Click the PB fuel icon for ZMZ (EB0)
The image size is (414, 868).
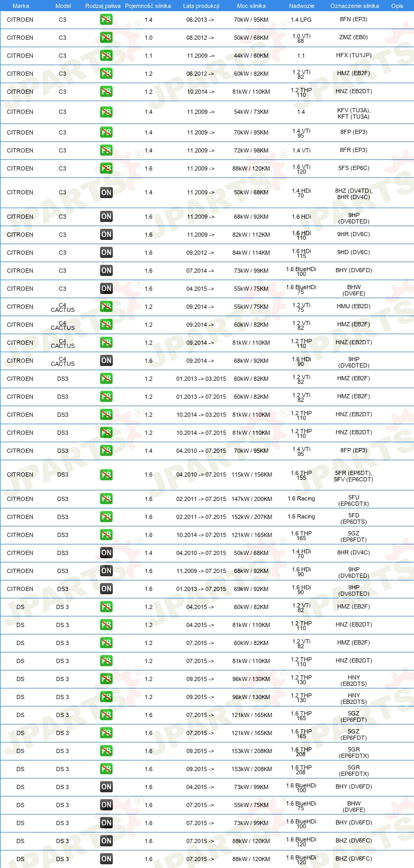point(106,38)
